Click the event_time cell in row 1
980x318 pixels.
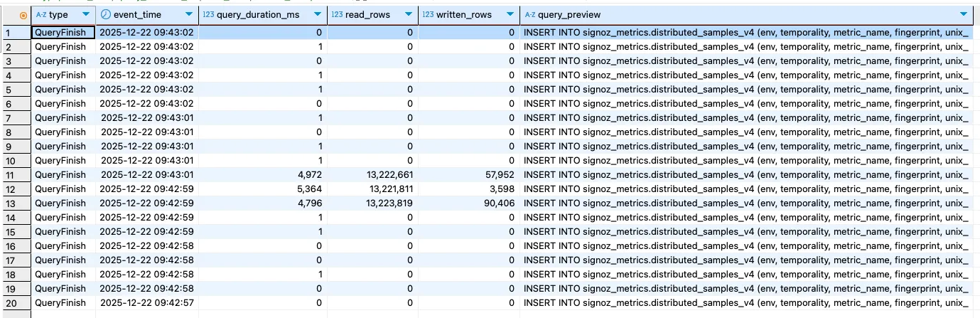pos(146,32)
